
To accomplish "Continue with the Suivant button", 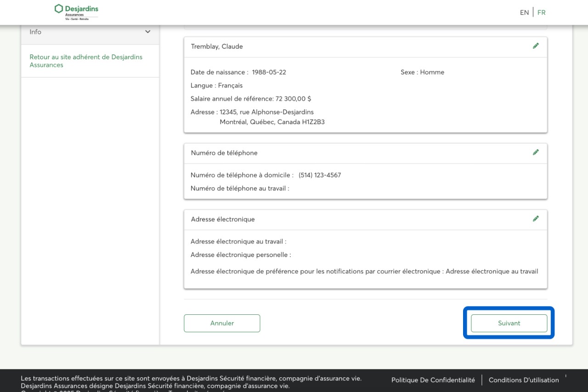I will [x=509, y=323].
